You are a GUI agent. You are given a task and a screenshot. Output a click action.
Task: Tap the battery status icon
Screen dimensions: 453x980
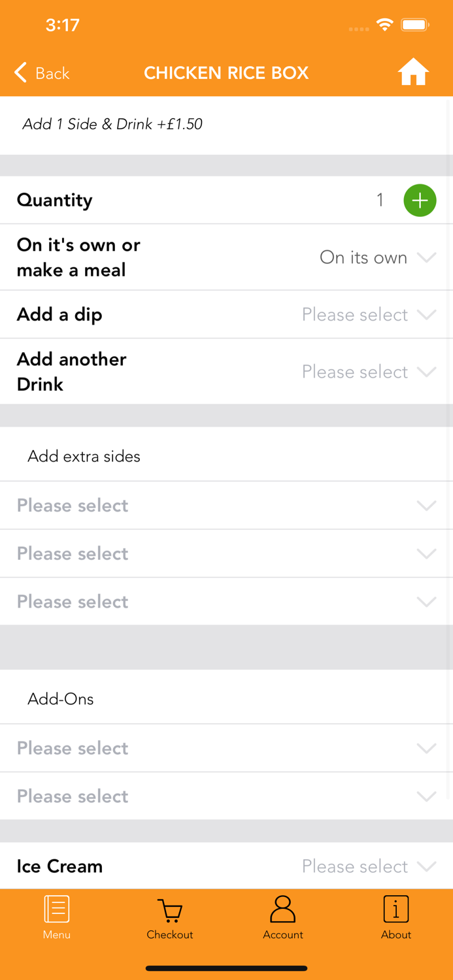coord(414,25)
